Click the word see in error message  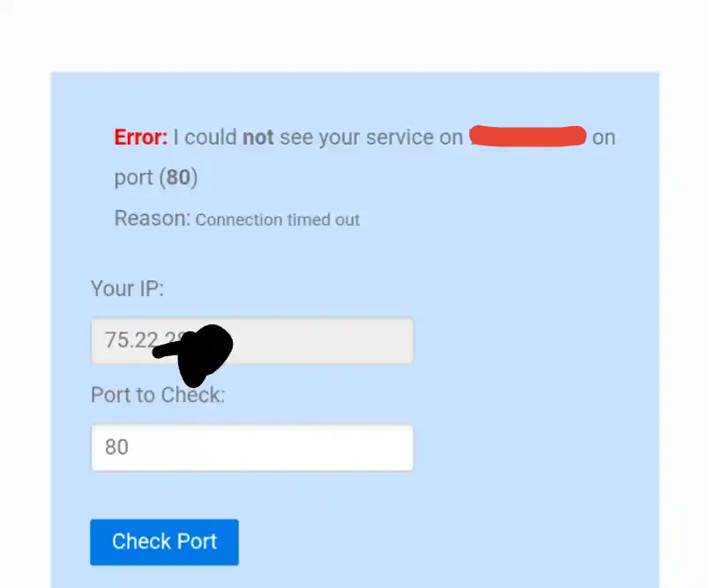296,138
